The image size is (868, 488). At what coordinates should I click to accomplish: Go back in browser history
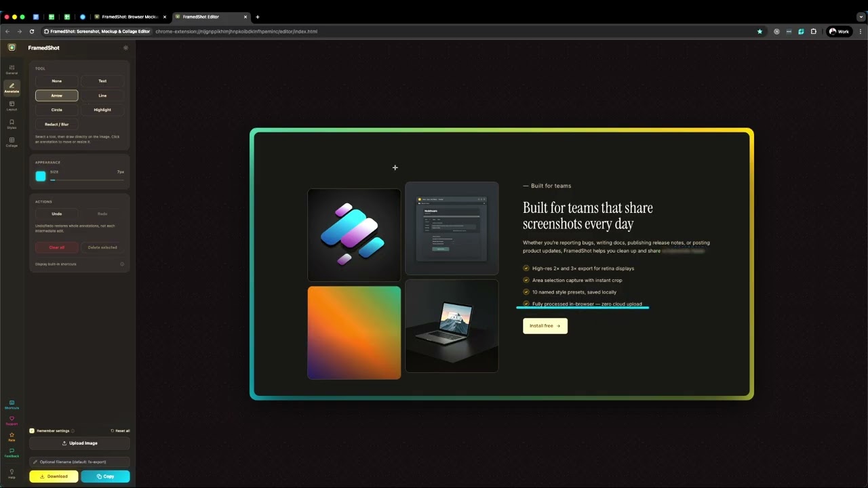[x=7, y=31]
